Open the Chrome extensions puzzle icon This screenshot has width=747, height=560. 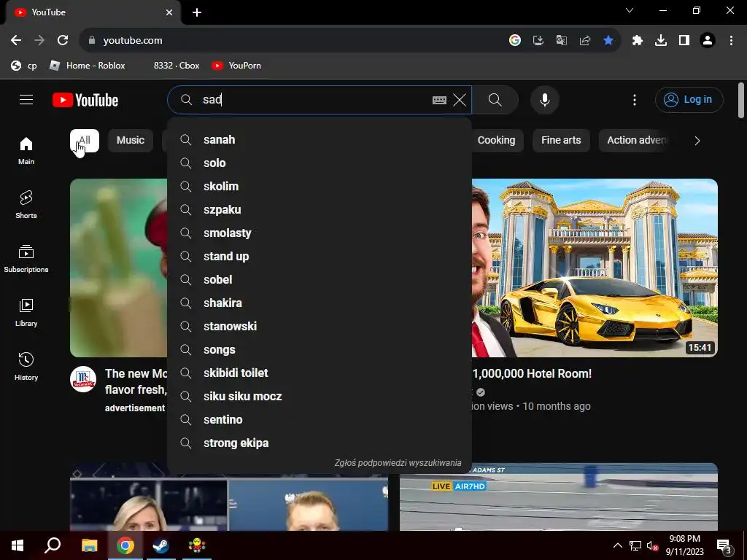pyautogui.click(x=637, y=40)
